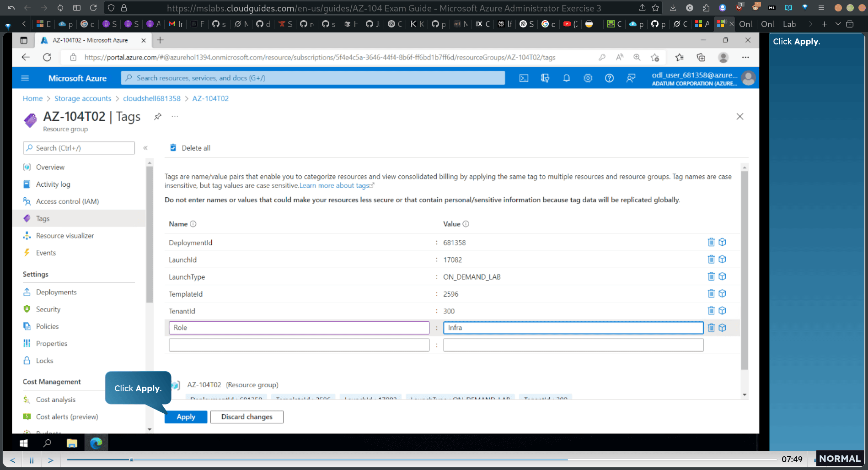Click info icon next to Name header
868x470 pixels.
tap(193, 224)
